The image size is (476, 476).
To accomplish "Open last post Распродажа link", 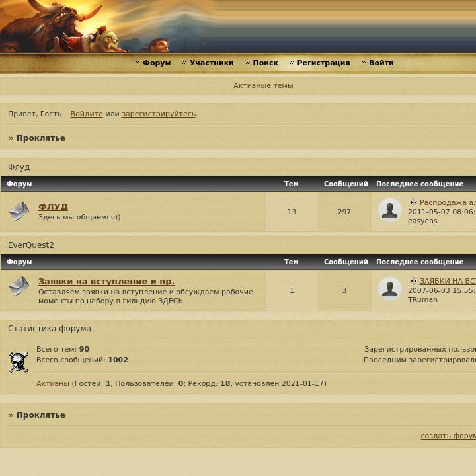I will 448,202.
